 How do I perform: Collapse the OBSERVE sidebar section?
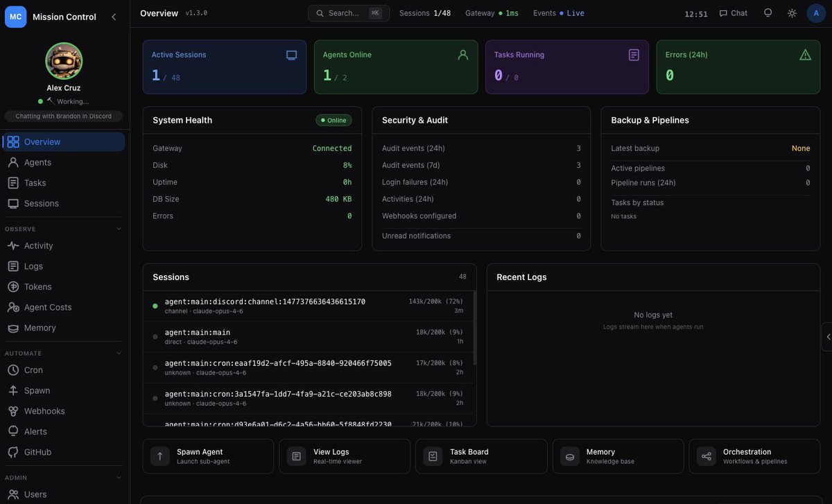(118, 228)
